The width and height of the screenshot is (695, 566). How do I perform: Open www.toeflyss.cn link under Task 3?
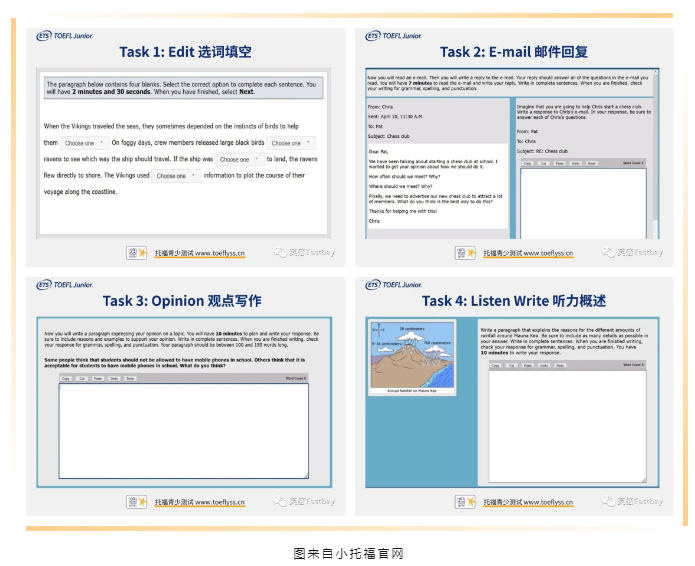pyautogui.click(x=220, y=502)
